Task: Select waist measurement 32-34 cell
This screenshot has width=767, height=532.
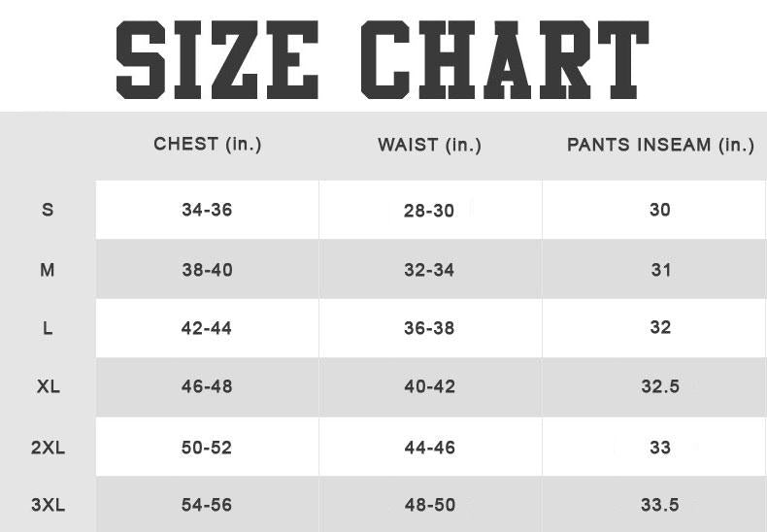Action: point(430,270)
